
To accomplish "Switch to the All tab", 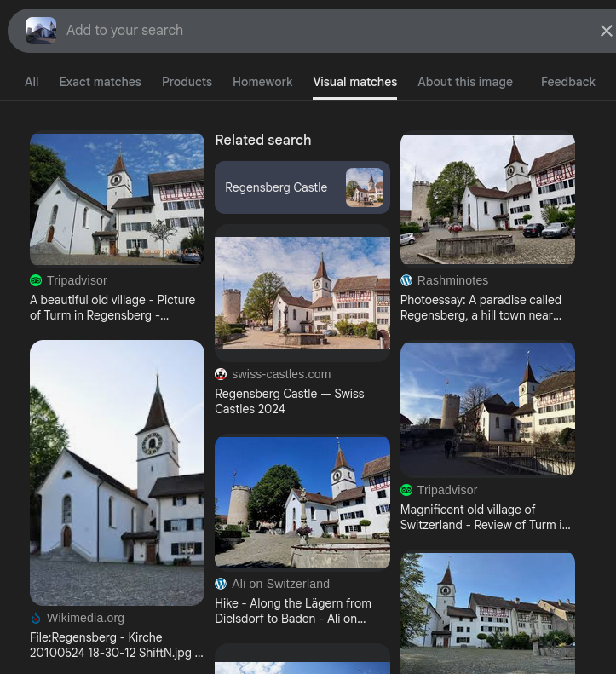I will pos(32,82).
